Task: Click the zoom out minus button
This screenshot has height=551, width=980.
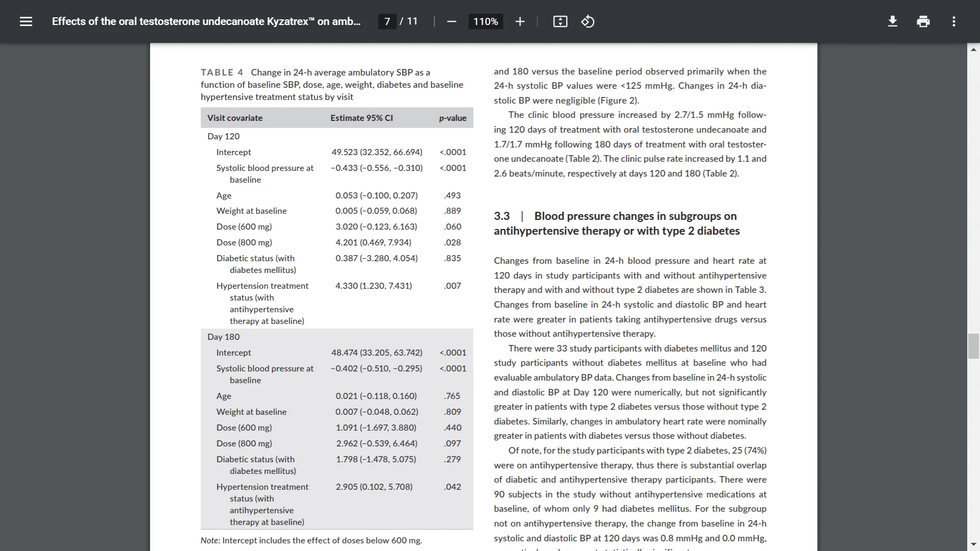Action: pyautogui.click(x=451, y=21)
